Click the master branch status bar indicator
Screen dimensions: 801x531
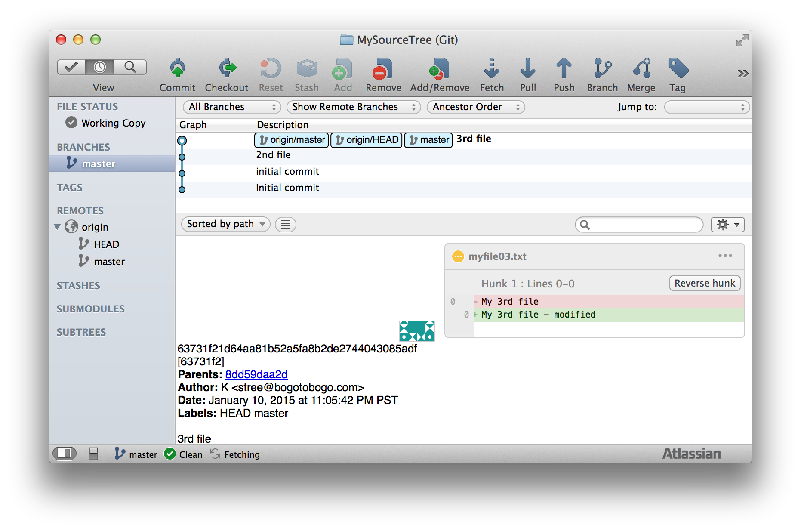[136, 454]
